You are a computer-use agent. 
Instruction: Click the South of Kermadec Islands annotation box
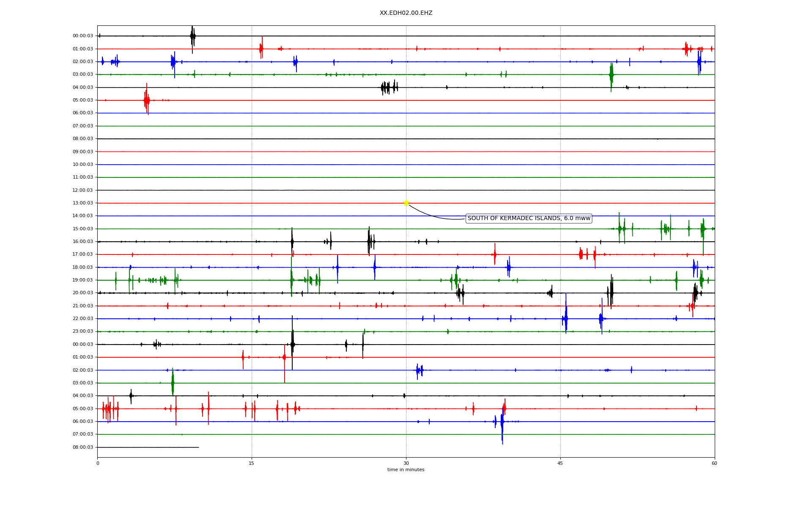tap(528, 218)
